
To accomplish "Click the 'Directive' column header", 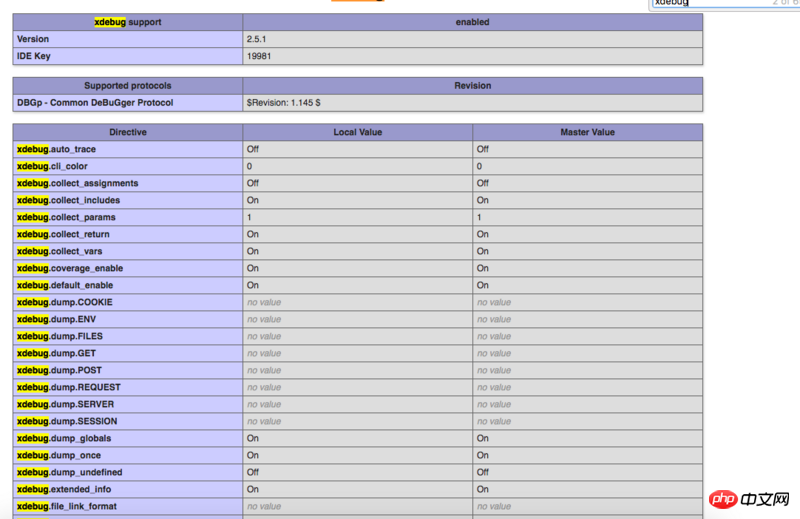I will coord(128,132).
